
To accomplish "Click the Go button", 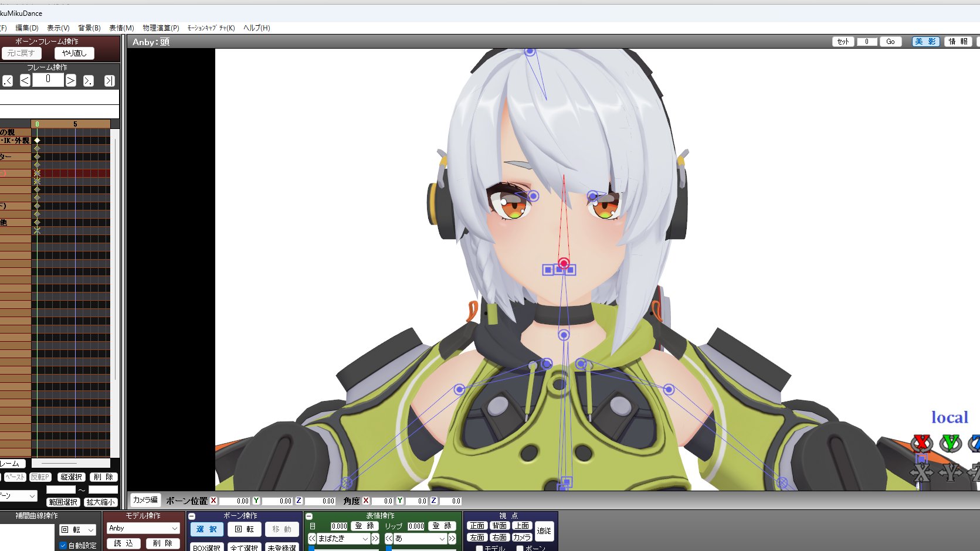I will [890, 42].
